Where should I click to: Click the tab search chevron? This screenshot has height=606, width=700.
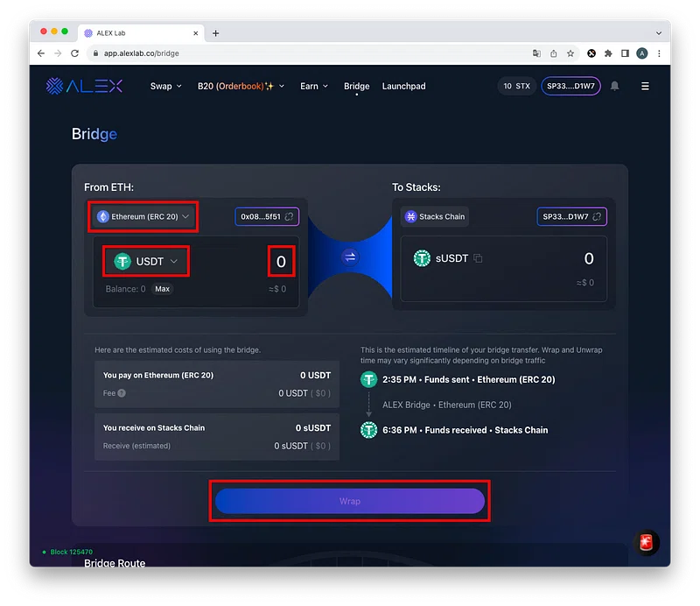659,33
